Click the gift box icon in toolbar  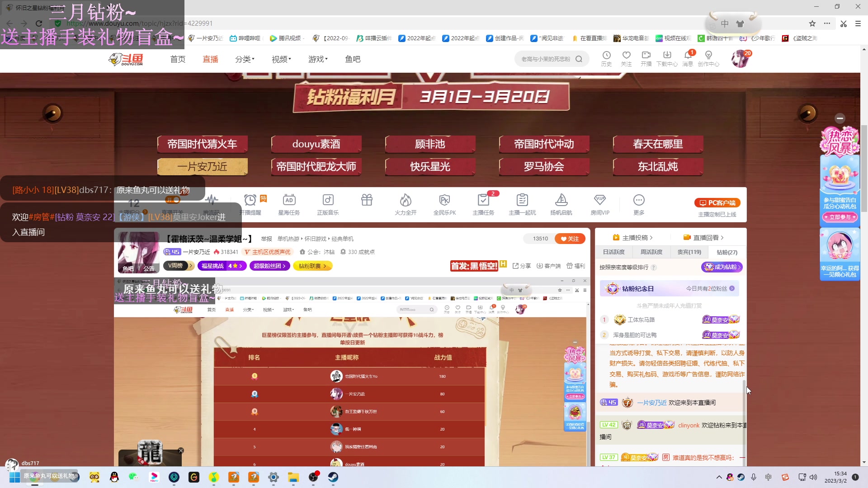367,200
